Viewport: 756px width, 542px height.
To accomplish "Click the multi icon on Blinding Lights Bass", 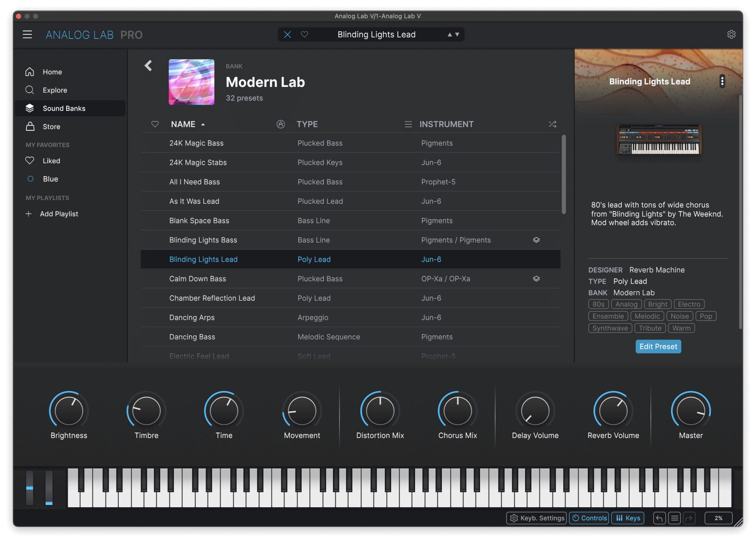I will [536, 240].
